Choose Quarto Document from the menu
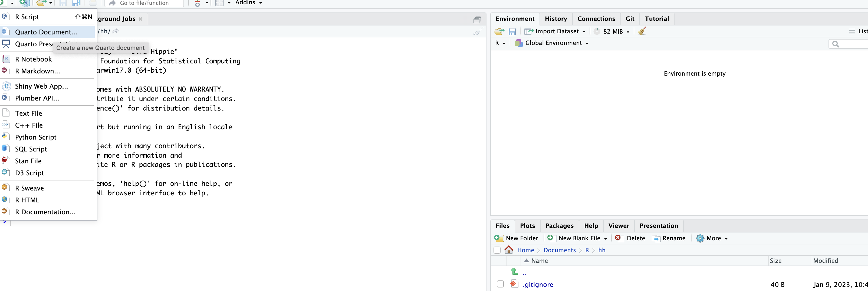 tap(48, 32)
